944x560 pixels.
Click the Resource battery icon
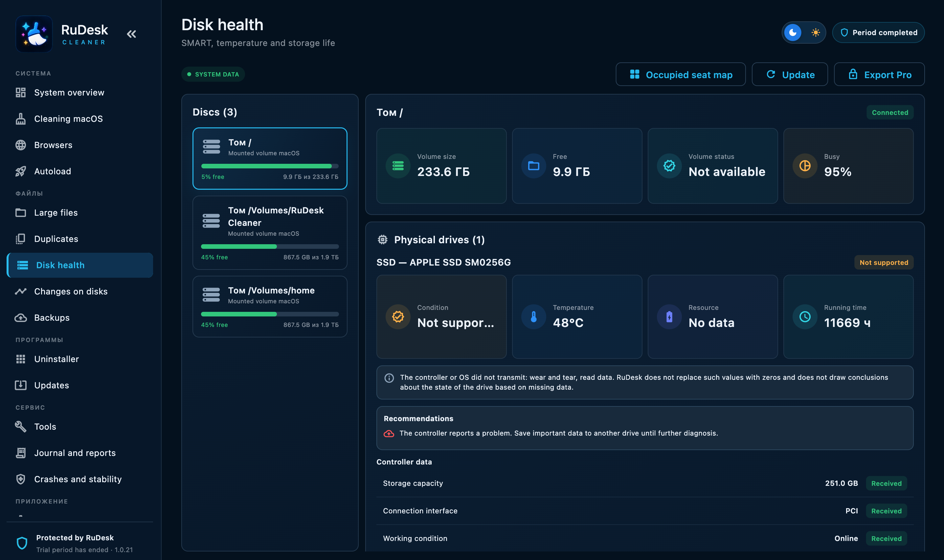(669, 317)
